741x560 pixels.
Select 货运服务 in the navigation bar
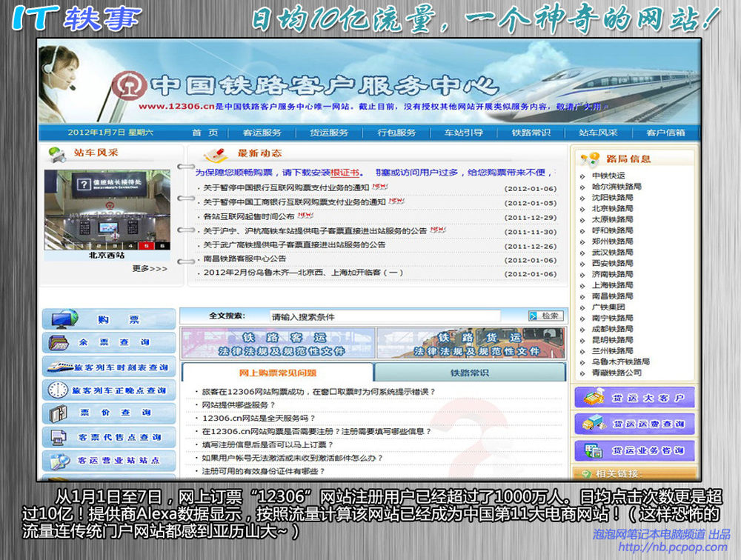[x=329, y=133]
